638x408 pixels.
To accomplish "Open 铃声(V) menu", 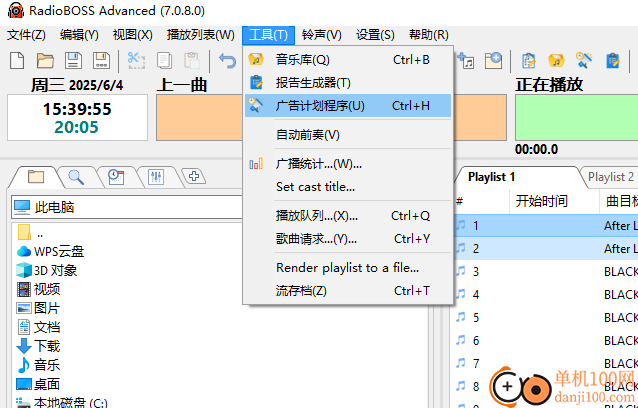I will [x=321, y=35].
